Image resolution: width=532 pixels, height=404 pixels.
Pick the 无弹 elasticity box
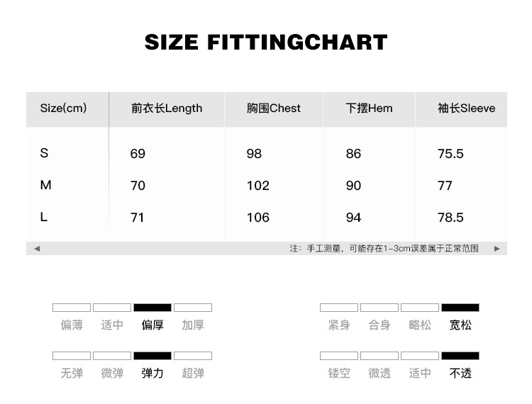coord(72,356)
